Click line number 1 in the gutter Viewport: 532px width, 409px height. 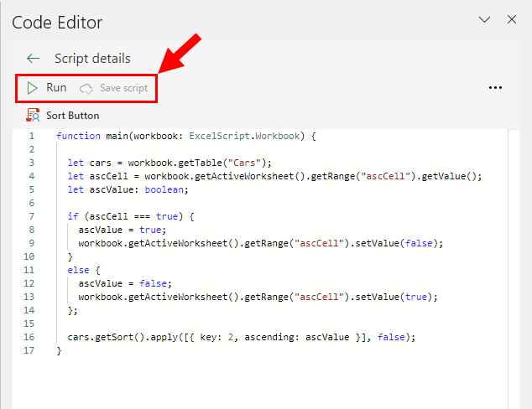point(32,136)
